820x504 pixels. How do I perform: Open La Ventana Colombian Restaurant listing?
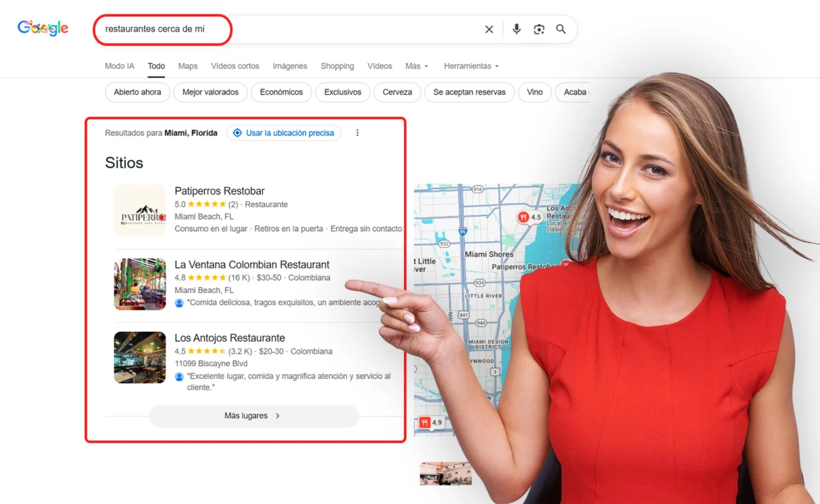point(251,264)
